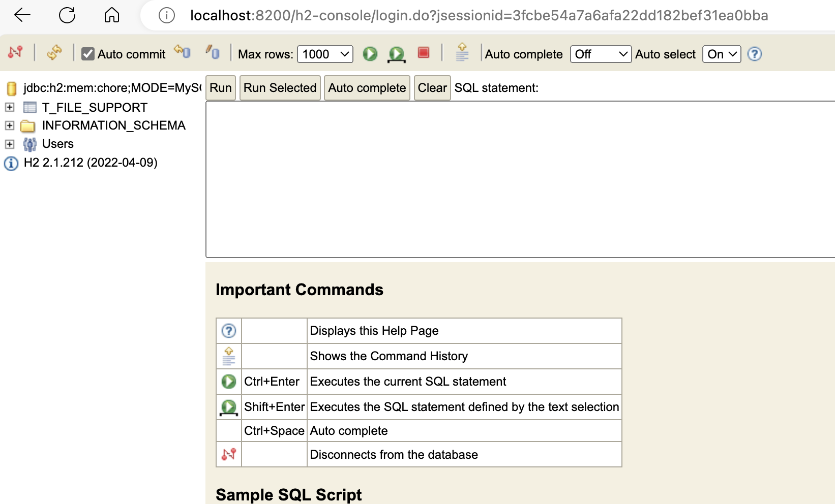Open Command History from toolbar icon
Viewport: 835px width, 504px height.
pos(462,52)
